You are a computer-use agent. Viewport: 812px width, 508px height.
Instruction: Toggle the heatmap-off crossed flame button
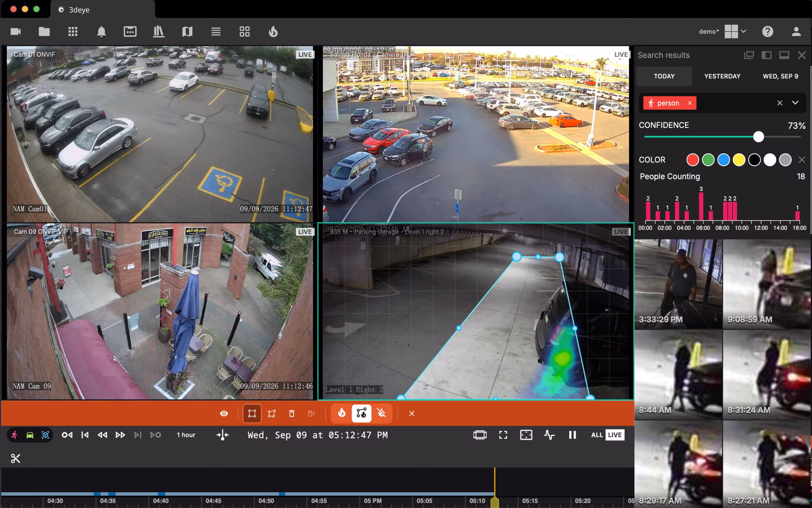382,413
